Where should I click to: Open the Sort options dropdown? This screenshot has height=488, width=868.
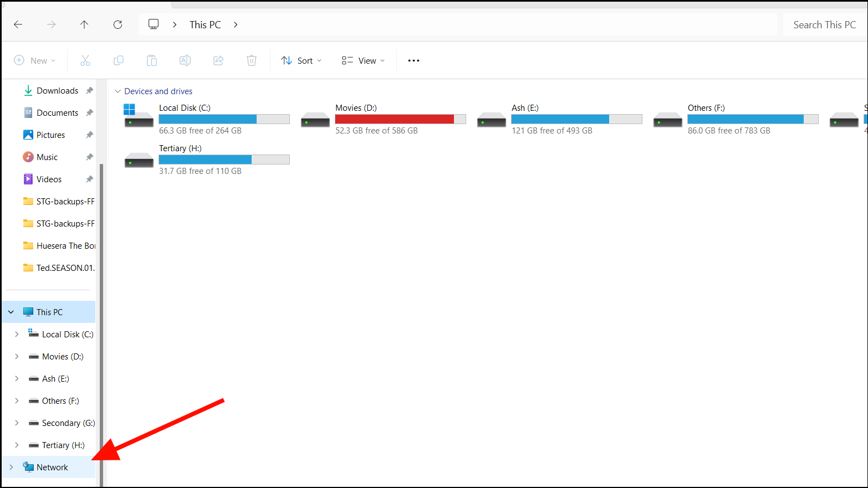pos(302,60)
